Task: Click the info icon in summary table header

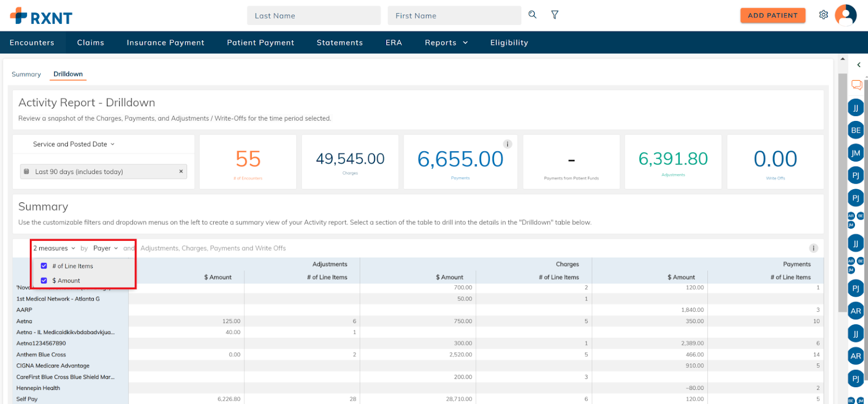Action: click(813, 248)
